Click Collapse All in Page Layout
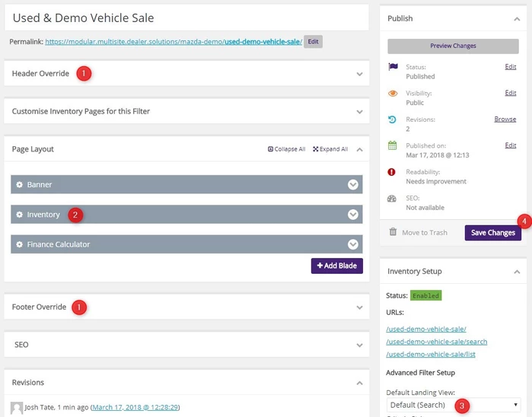 [287, 149]
